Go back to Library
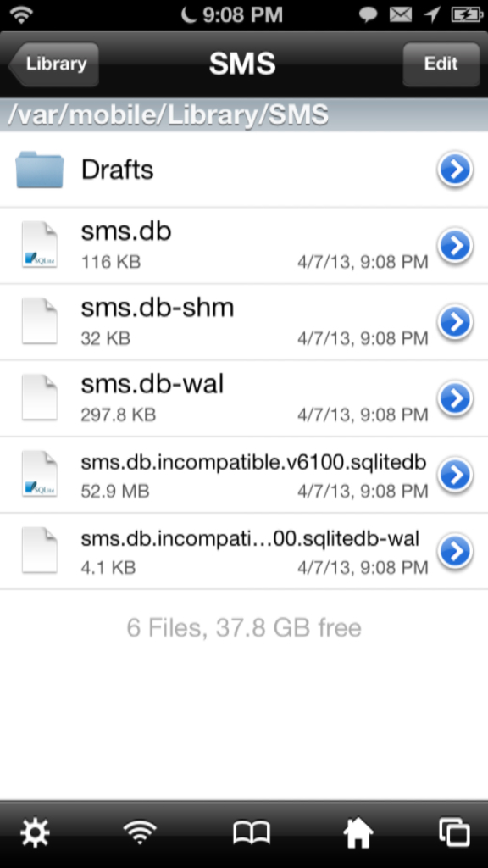This screenshot has width=488, height=868. [x=53, y=64]
